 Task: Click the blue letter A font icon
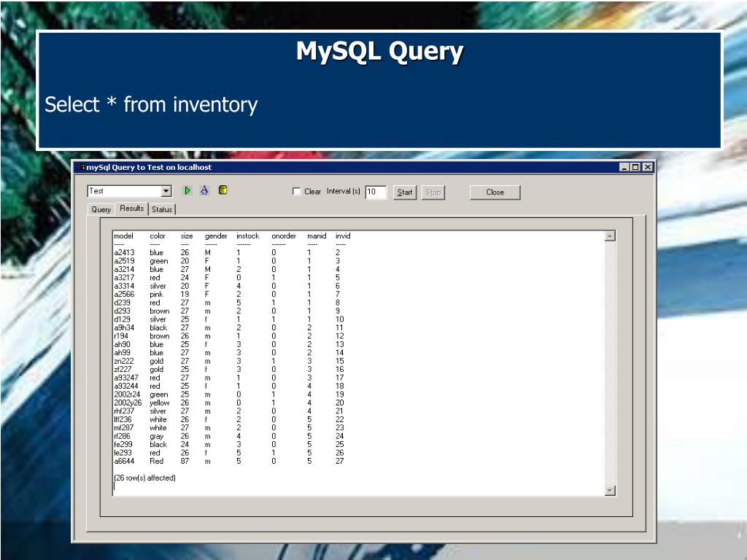click(204, 190)
